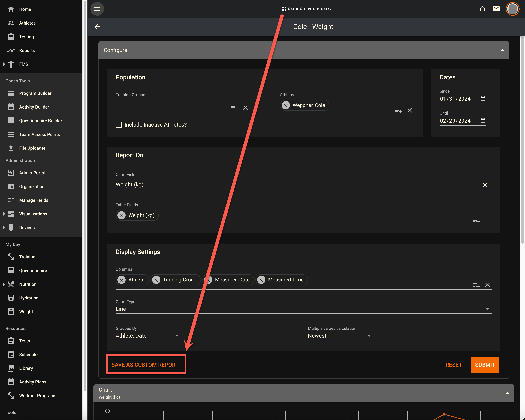Image resolution: width=525 pixels, height=420 pixels.
Task: Remove the Weight (kg) table field chip
Action: point(121,216)
